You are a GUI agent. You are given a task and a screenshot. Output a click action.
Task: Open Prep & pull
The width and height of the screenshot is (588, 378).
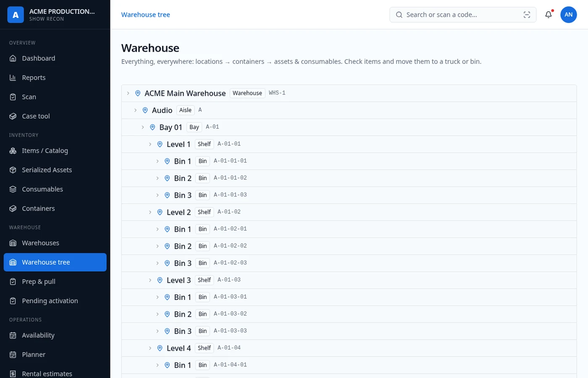point(55,282)
